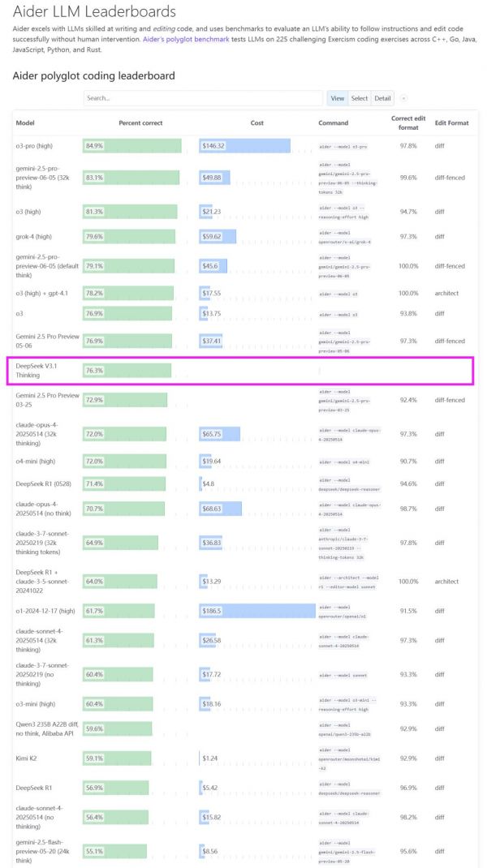Click the Percent correct column header
The height and width of the screenshot is (868, 487).
[140, 122]
